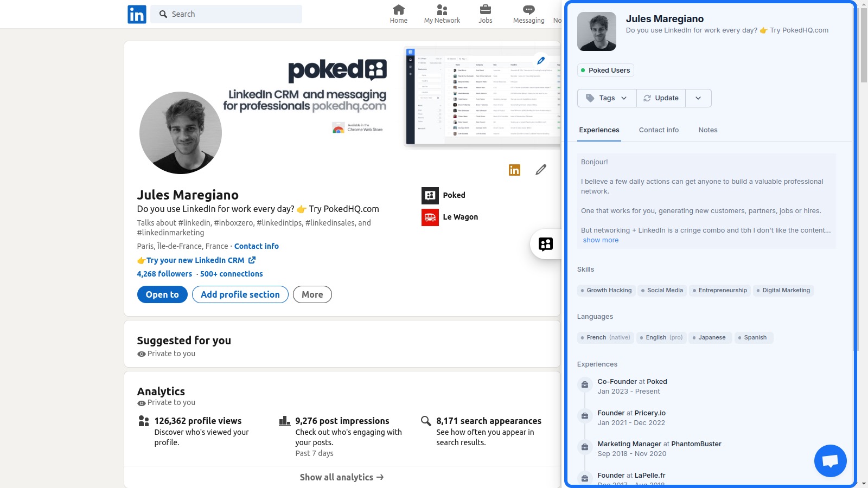Toggle the Poked floating panel button
Viewport: 868px width, 488px height.
pyautogui.click(x=546, y=244)
